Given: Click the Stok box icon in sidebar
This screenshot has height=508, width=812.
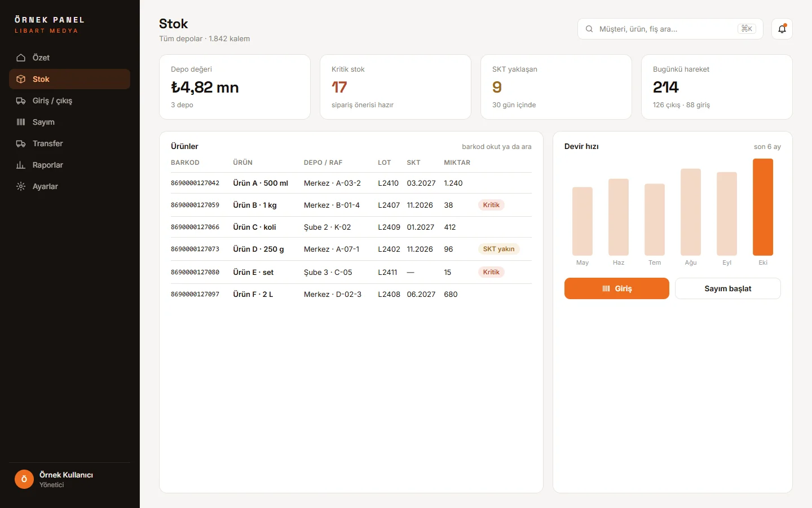Looking at the screenshot, I should point(21,79).
